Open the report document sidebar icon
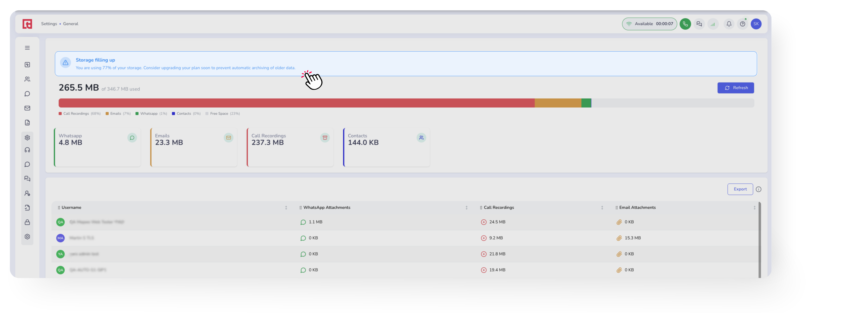 pyautogui.click(x=27, y=123)
